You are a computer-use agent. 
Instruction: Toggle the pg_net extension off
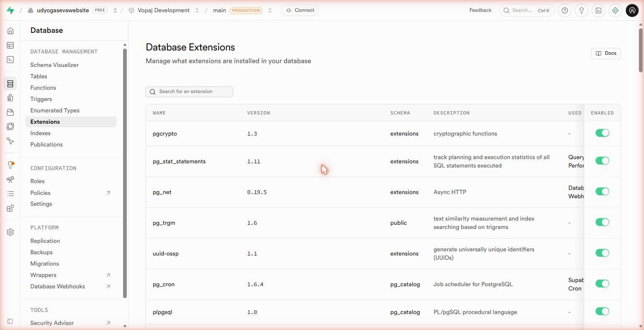pos(602,192)
